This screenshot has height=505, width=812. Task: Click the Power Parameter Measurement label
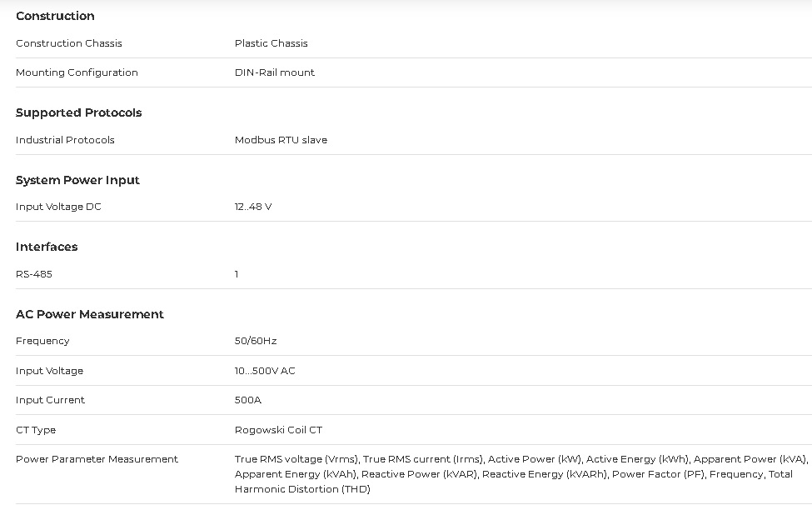97,459
